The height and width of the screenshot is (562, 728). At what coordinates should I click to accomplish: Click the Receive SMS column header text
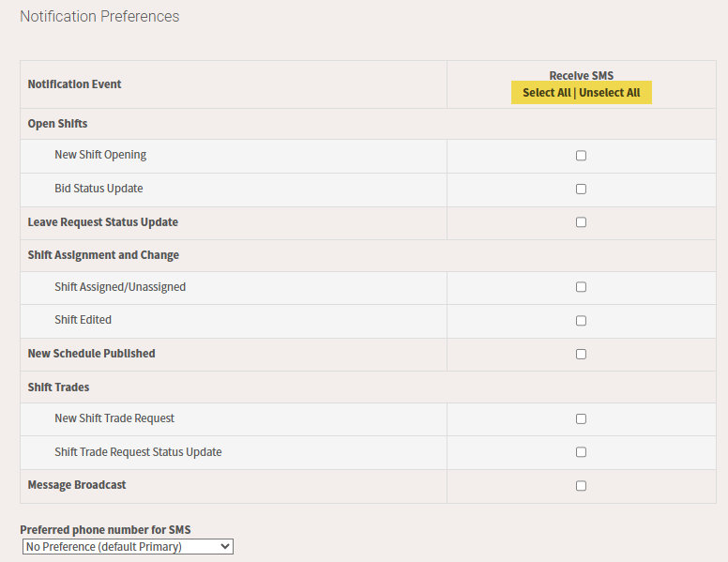coord(581,76)
